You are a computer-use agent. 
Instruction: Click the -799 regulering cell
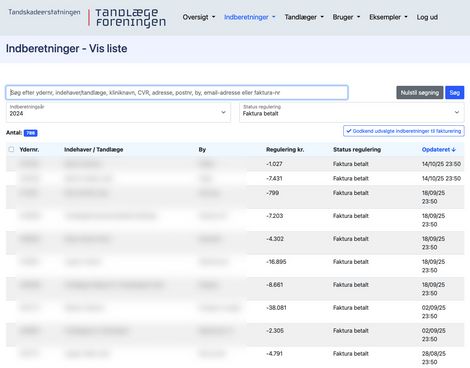[x=273, y=193]
